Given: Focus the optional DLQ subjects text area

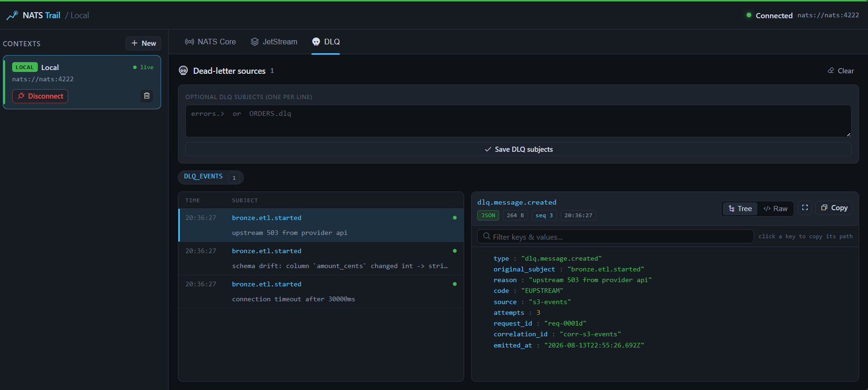Looking at the screenshot, I should (518, 121).
